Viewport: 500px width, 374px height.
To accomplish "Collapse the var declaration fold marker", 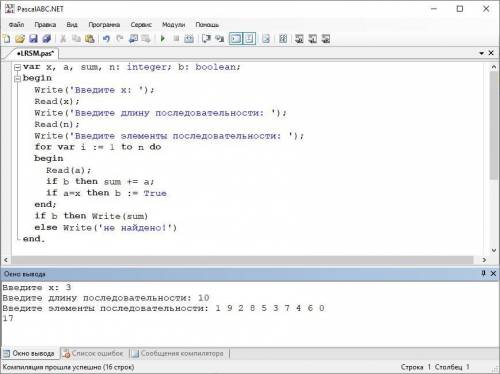I will (17, 67).
